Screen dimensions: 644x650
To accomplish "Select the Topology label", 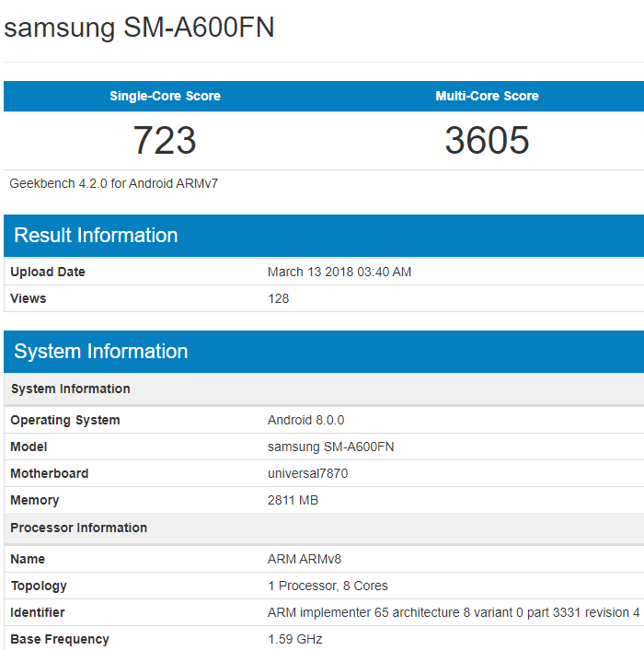I will pos(39,586).
